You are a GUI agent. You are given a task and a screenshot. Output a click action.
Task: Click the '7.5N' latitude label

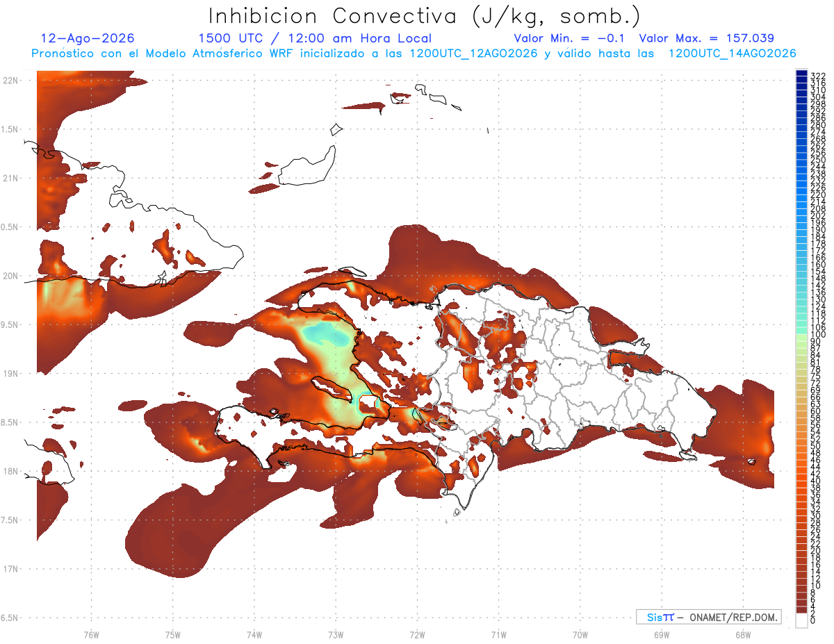(10, 520)
